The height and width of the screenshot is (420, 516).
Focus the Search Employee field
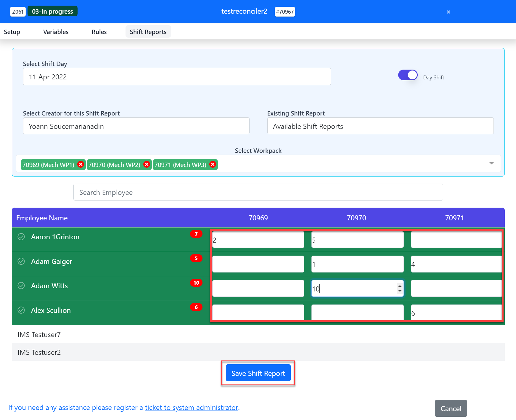click(x=258, y=192)
